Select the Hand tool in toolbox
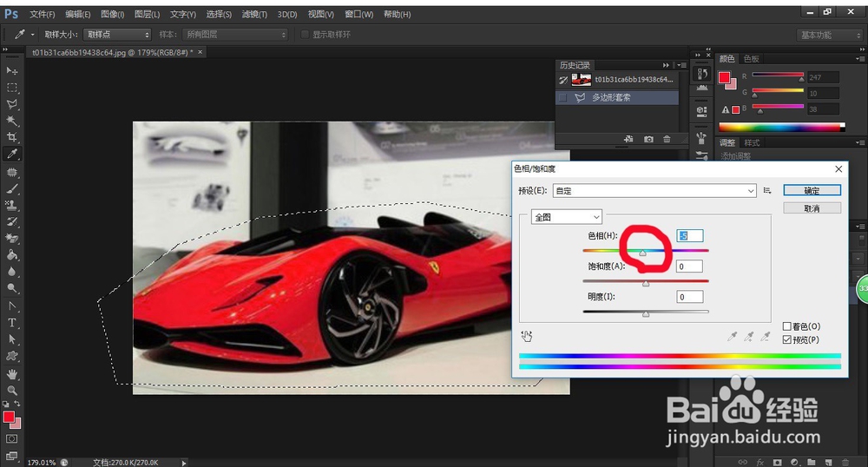 tap(11, 374)
